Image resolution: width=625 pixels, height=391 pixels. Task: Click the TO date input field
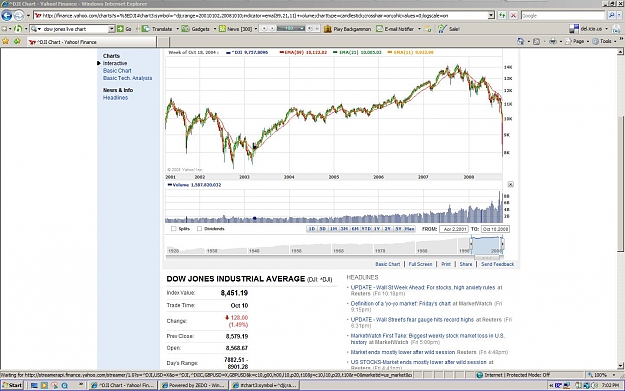tap(495, 229)
